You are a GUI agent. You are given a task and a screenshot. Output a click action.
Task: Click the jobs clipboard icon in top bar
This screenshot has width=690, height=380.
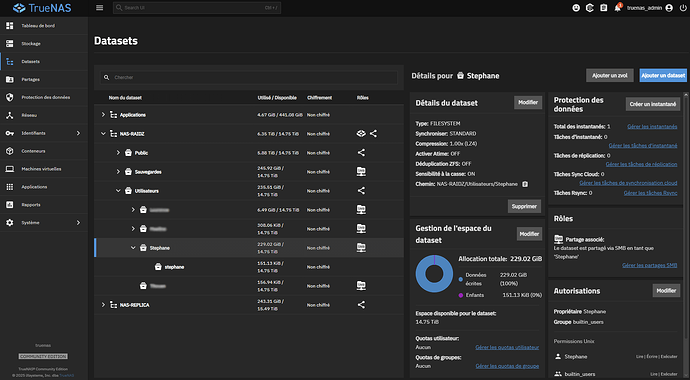(604, 8)
